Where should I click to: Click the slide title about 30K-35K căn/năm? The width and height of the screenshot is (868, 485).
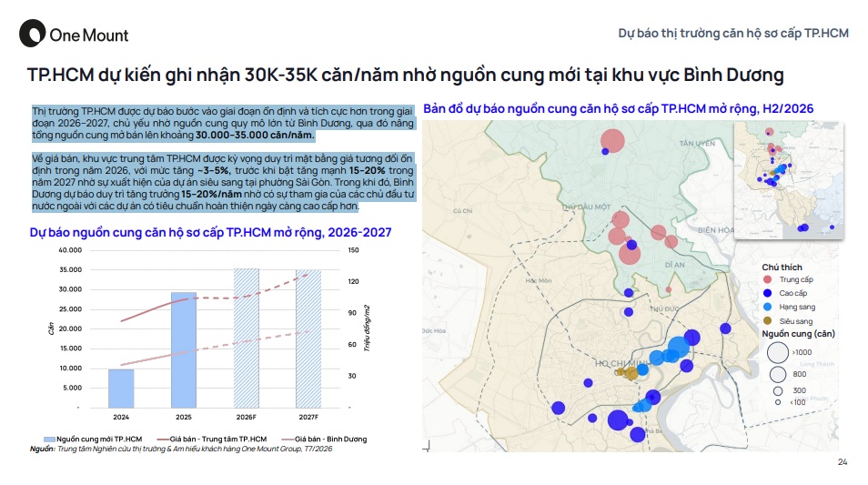pos(405,75)
